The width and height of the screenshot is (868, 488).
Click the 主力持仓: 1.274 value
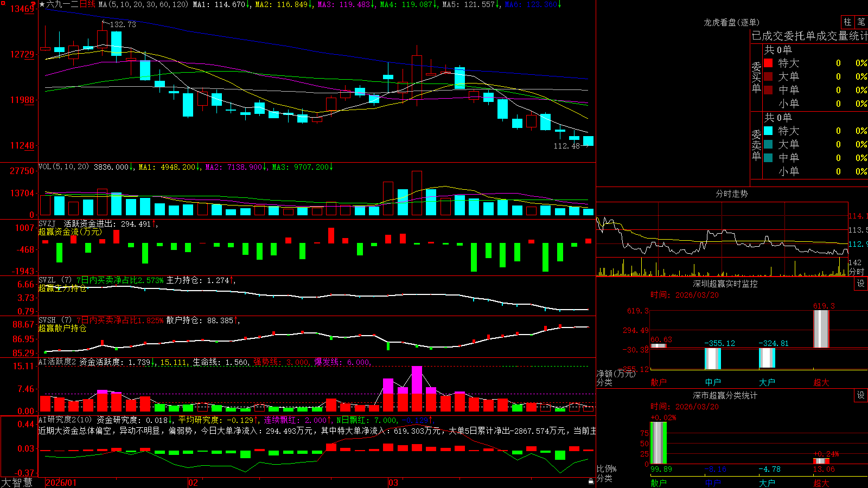point(201,280)
